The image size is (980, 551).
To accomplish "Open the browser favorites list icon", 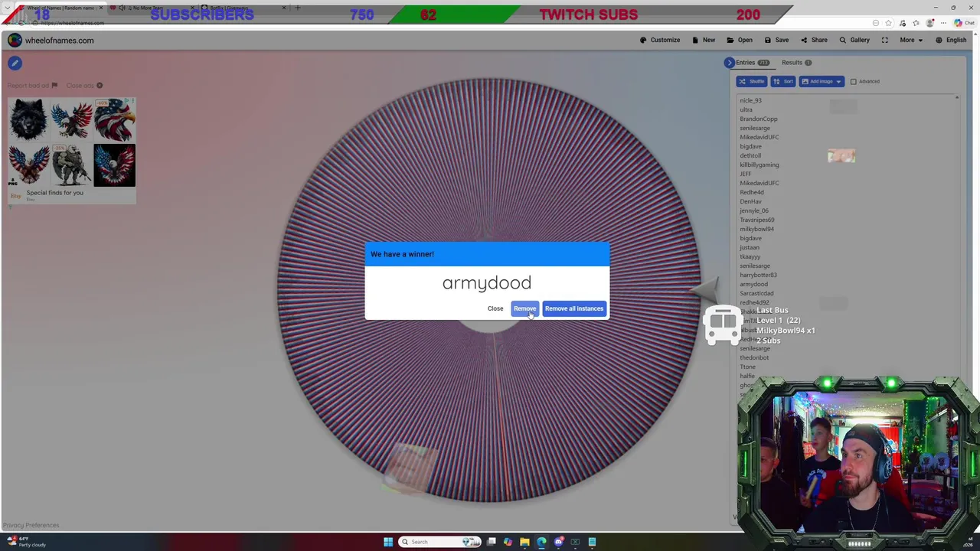I will [916, 23].
